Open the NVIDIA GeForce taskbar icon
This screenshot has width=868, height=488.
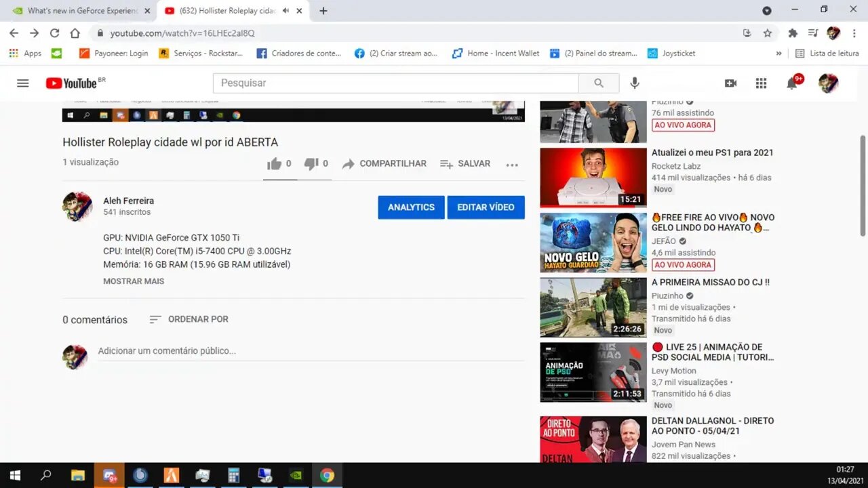pyautogui.click(x=296, y=475)
